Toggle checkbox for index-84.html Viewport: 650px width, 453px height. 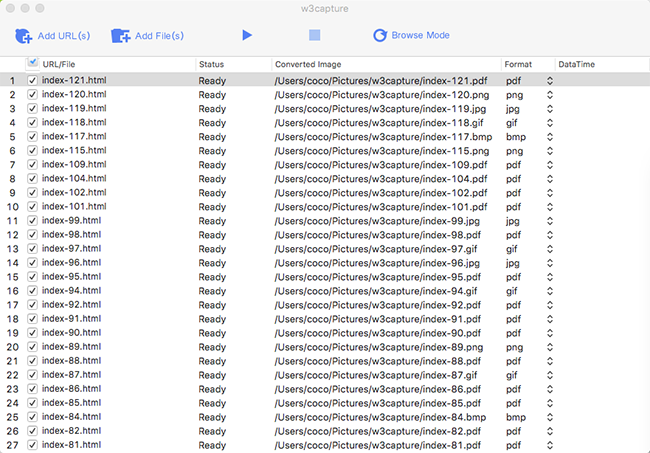coord(32,417)
